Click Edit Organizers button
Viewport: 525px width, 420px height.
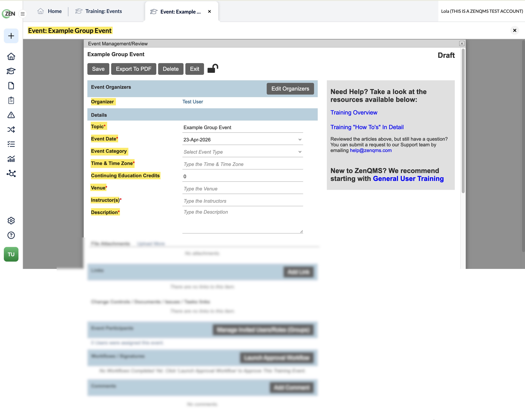click(x=290, y=89)
